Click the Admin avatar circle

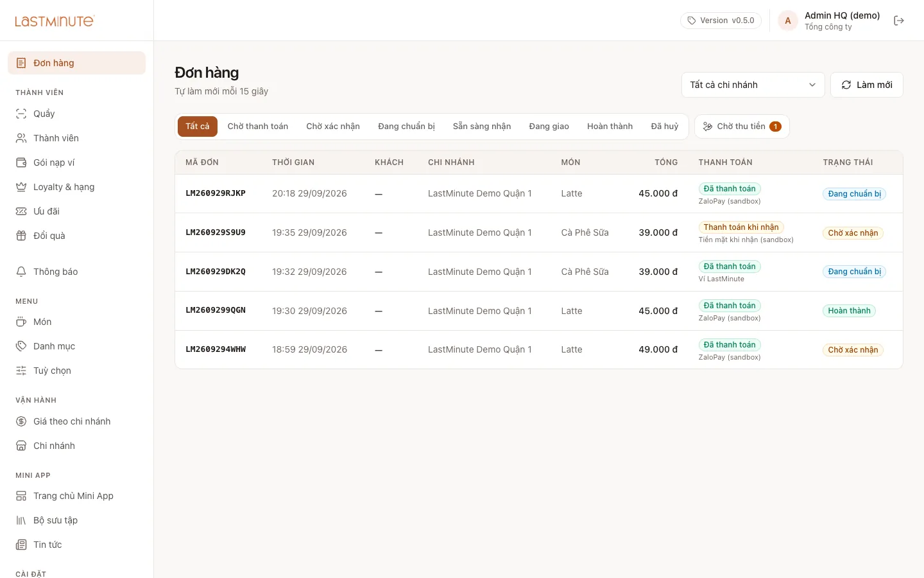click(x=788, y=21)
